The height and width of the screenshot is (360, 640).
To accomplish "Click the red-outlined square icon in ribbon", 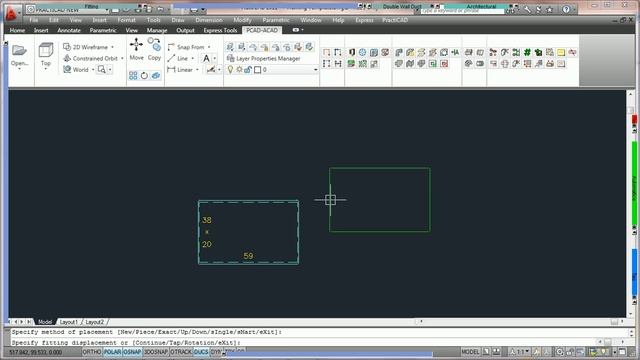I will coord(444,64).
